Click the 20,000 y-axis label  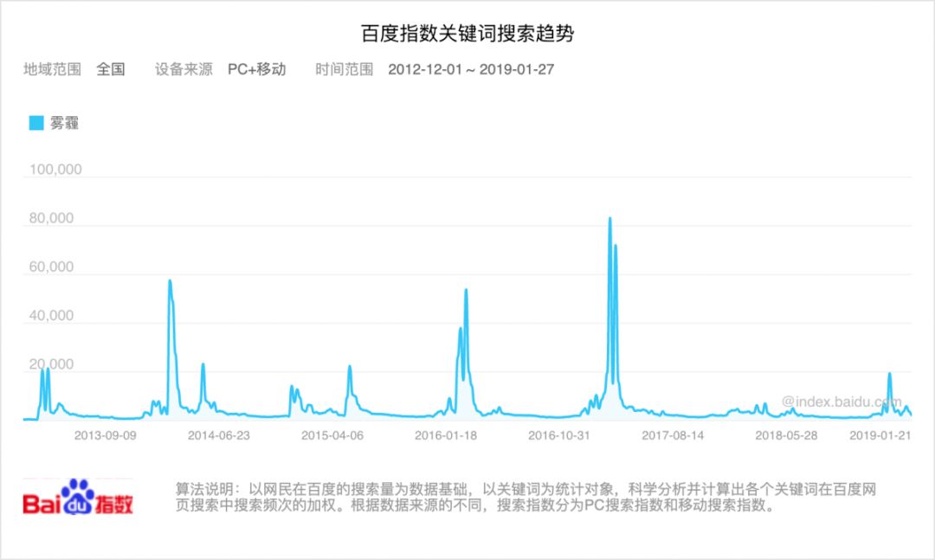[x=51, y=364]
